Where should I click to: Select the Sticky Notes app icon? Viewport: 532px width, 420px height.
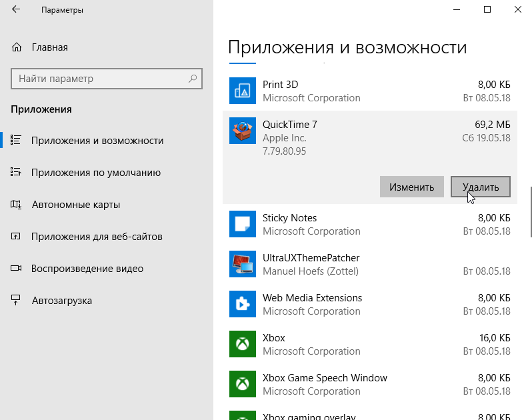(x=243, y=224)
